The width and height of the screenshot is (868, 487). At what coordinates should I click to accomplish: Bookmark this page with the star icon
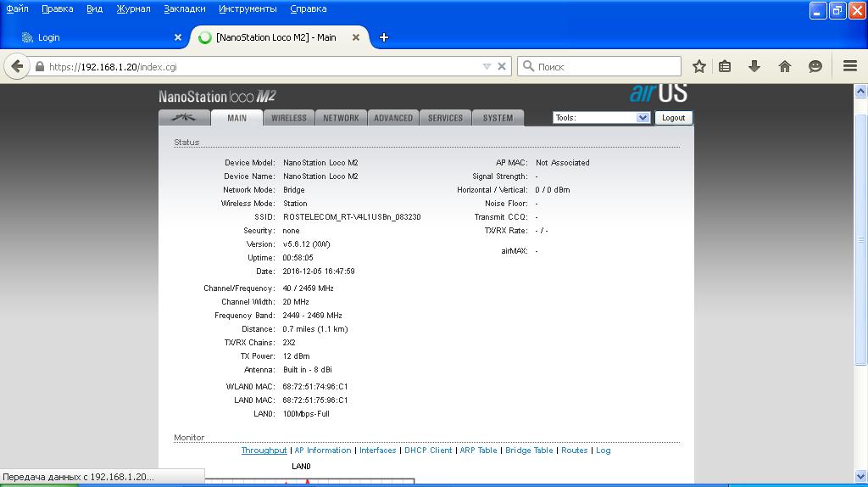[699, 66]
